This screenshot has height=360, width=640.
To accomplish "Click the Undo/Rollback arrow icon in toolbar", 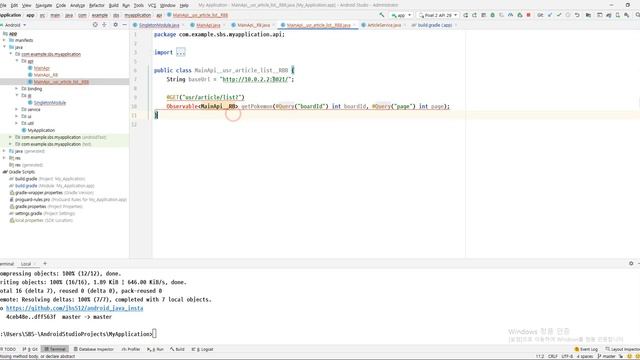I will tap(577, 15).
